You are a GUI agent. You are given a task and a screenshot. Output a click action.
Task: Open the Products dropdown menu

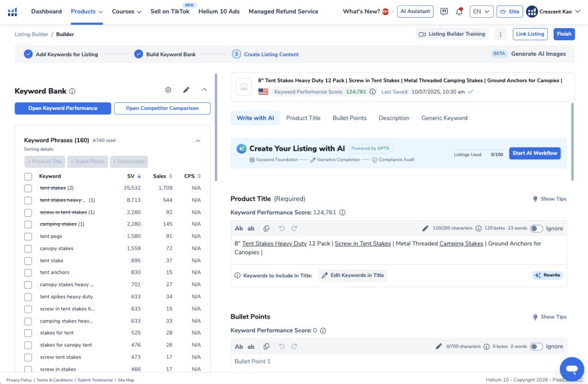[x=87, y=11]
